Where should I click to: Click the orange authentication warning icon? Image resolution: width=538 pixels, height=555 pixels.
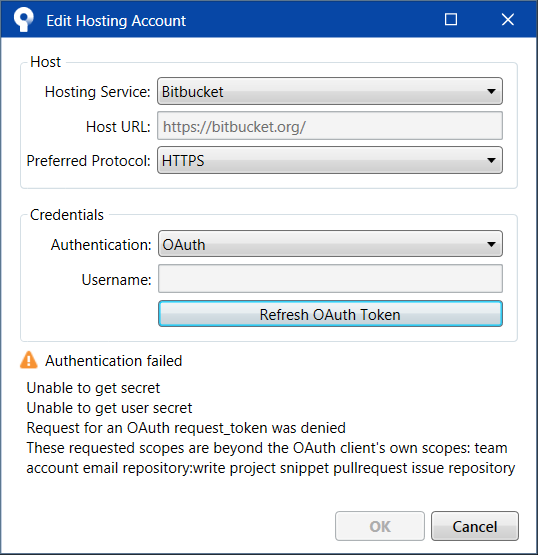click(29, 360)
